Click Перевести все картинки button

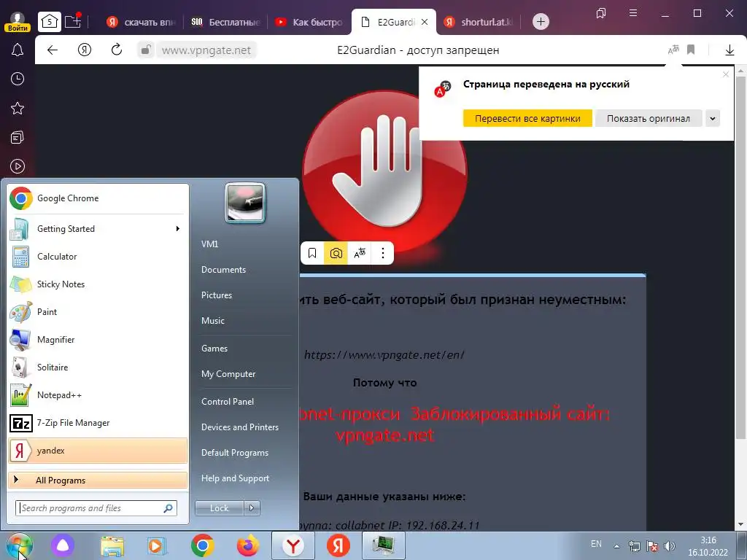pos(527,119)
